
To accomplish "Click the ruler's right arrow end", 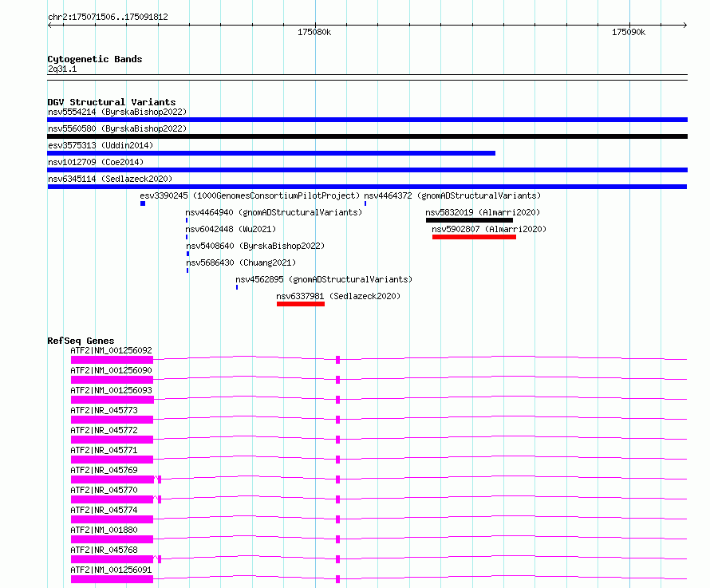I will pos(684,25).
